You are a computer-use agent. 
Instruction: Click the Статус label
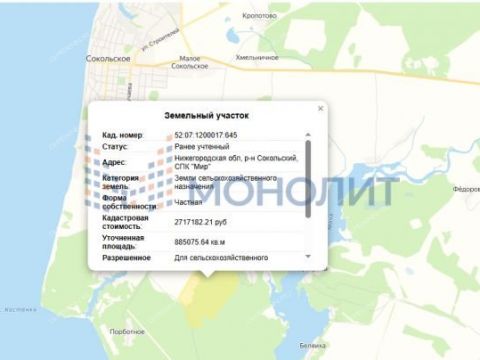[115, 147]
